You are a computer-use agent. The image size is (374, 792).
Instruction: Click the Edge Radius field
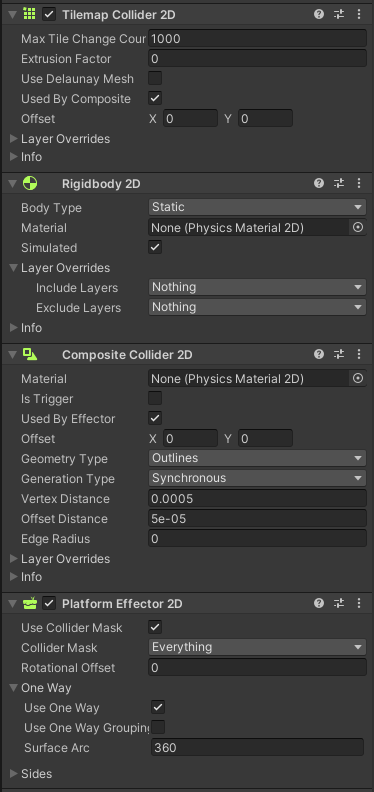(x=257, y=538)
